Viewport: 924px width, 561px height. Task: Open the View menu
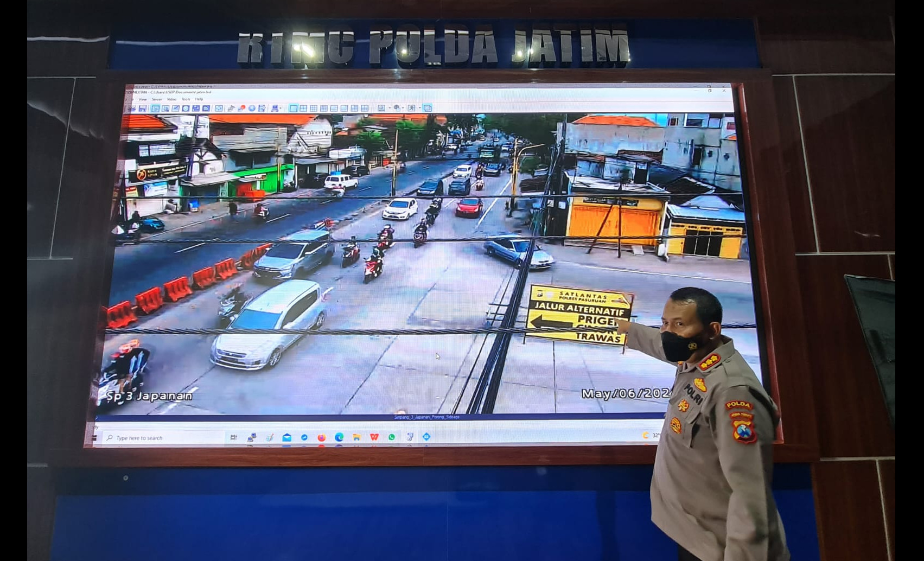[143, 100]
